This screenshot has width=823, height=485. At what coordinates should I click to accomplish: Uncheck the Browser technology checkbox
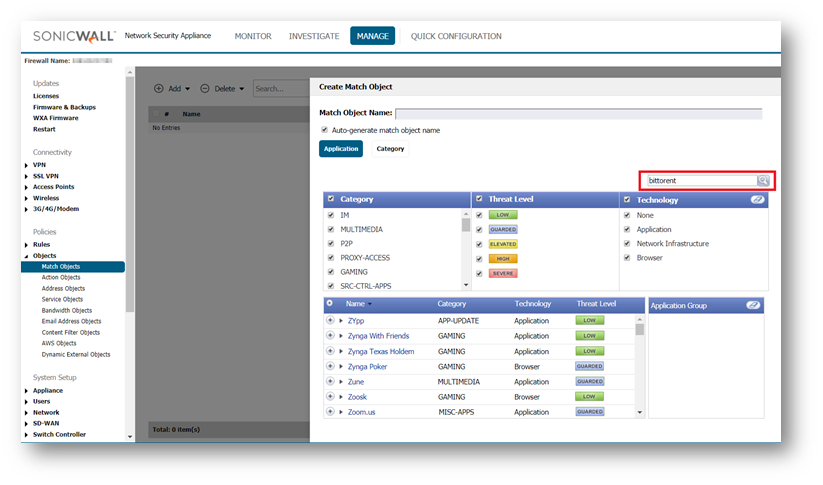(x=628, y=258)
